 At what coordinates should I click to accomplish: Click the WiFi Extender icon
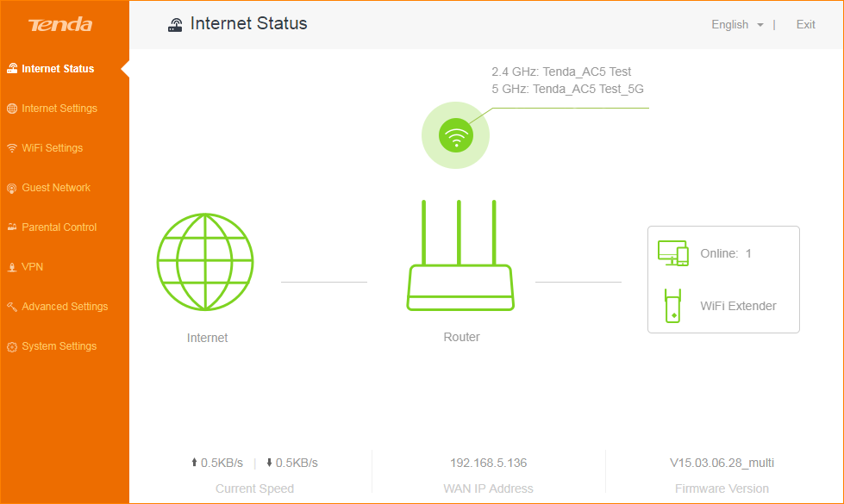click(x=672, y=306)
